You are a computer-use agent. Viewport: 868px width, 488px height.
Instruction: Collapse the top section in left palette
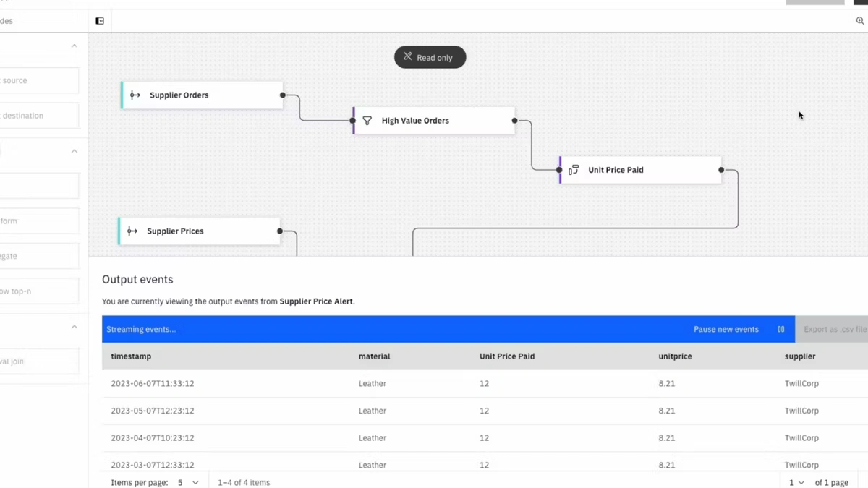74,46
